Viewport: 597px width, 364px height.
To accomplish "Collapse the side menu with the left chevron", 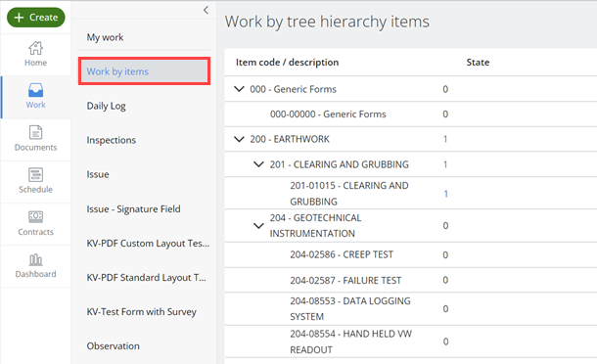I will coord(206,10).
